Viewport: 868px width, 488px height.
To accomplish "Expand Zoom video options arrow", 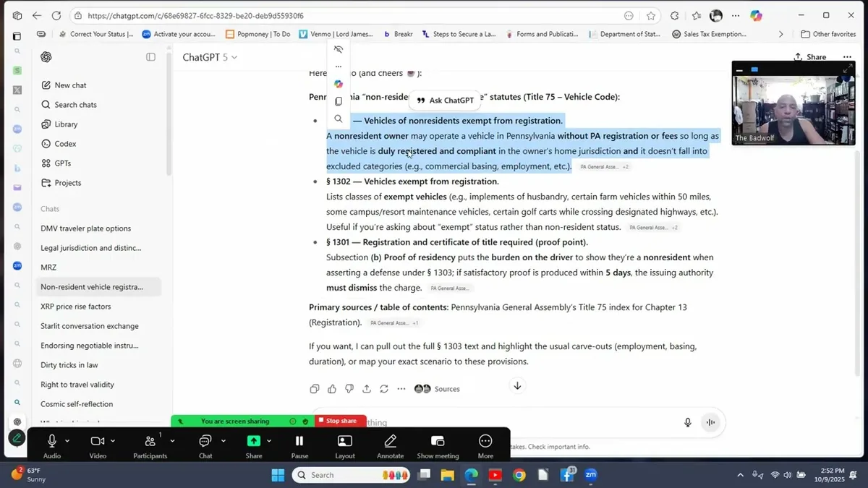I will [113, 440].
